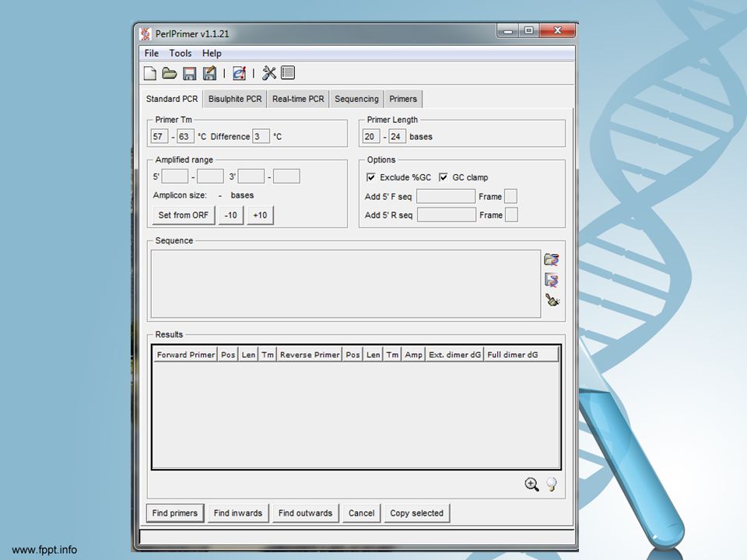Screen dimensions: 747x560
Task: Maximize the PerlPrimer window
Action: (529, 30)
